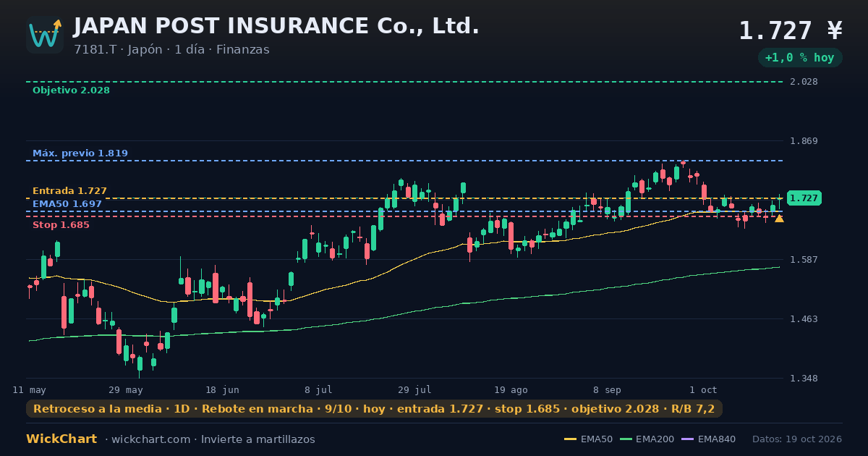
Task: Click the 2.028 price axis value
Action: pyautogui.click(x=804, y=82)
